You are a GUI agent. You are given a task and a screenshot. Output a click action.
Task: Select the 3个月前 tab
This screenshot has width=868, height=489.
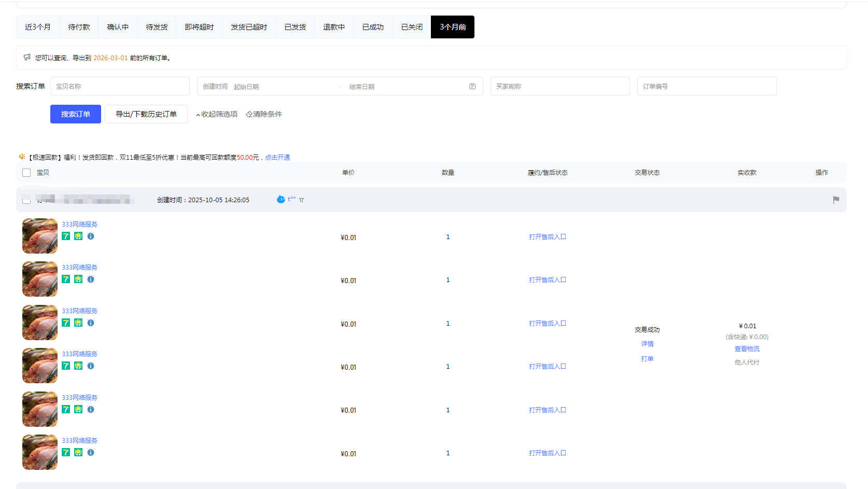(453, 27)
